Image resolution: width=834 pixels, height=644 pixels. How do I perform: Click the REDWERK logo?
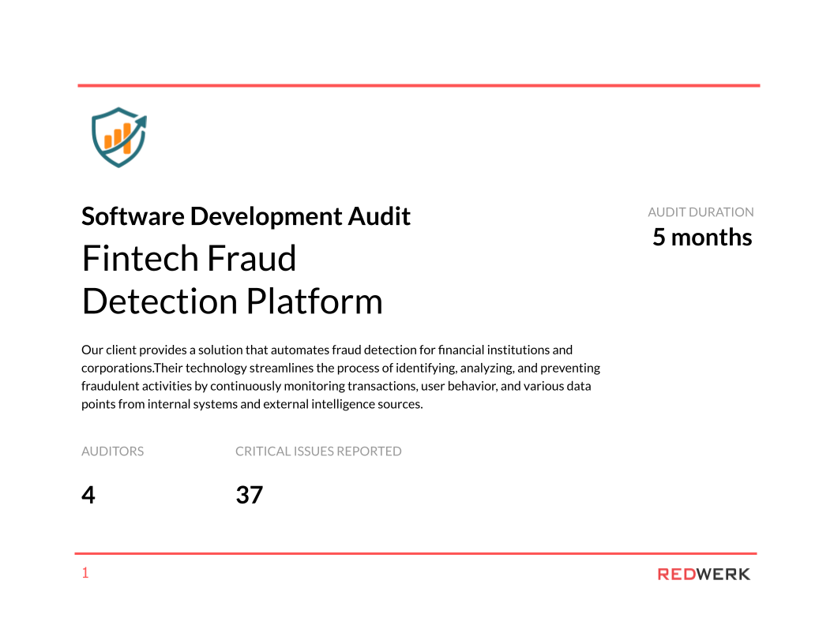pos(704,575)
